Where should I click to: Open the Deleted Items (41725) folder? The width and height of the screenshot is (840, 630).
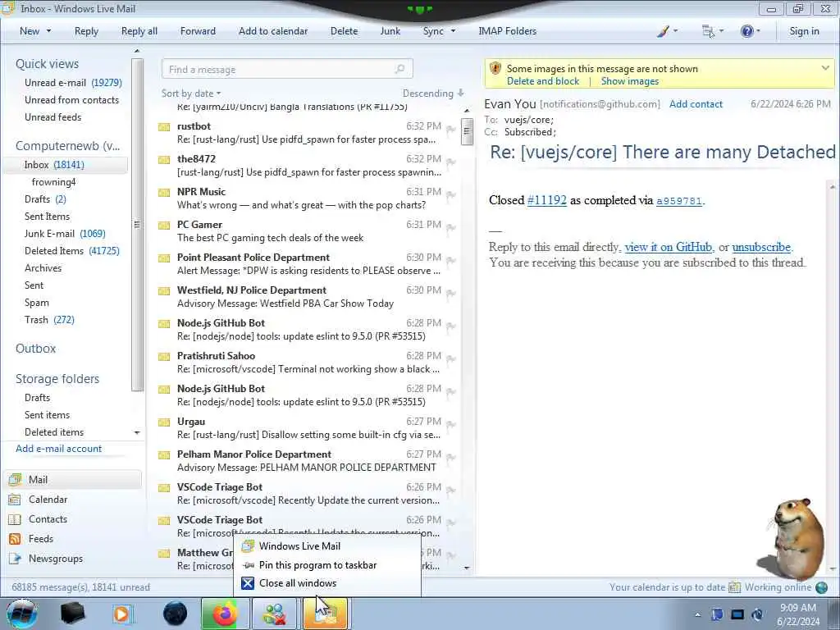click(x=72, y=250)
